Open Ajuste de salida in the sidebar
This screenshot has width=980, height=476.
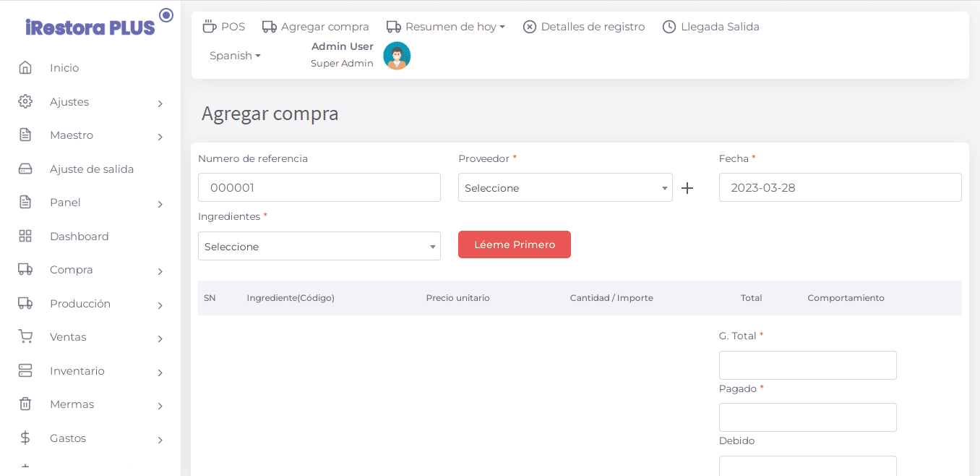click(92, 169)
